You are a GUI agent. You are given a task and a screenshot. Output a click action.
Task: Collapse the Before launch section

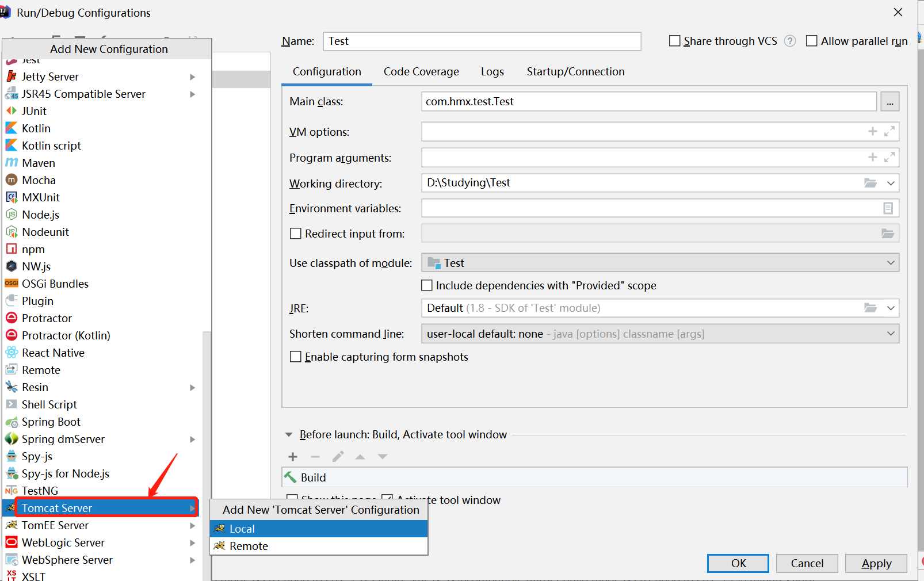click(289, 435)
